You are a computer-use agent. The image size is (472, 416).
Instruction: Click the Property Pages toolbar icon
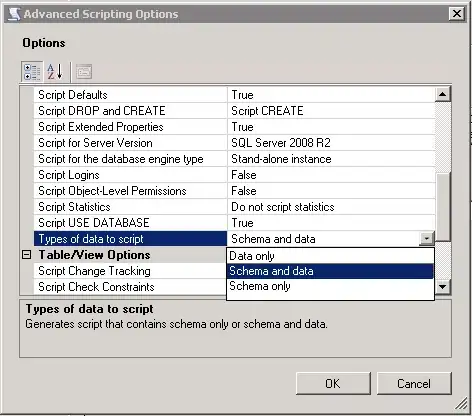click(84, 72)
